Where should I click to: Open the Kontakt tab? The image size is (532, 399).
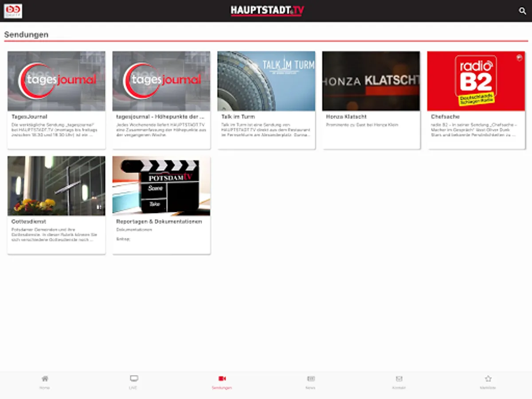(x=399, y=382)
